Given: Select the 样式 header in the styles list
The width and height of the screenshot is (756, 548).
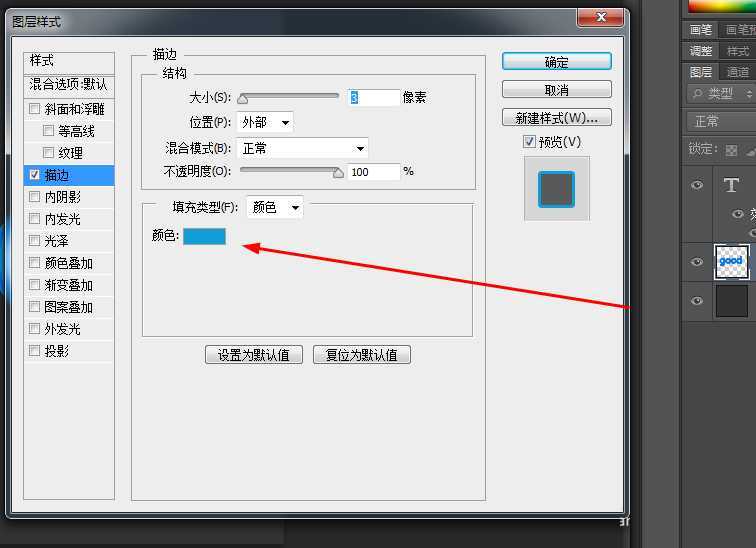Looking at the screenshot, I should pyautogui.click(x=69, y=62).
